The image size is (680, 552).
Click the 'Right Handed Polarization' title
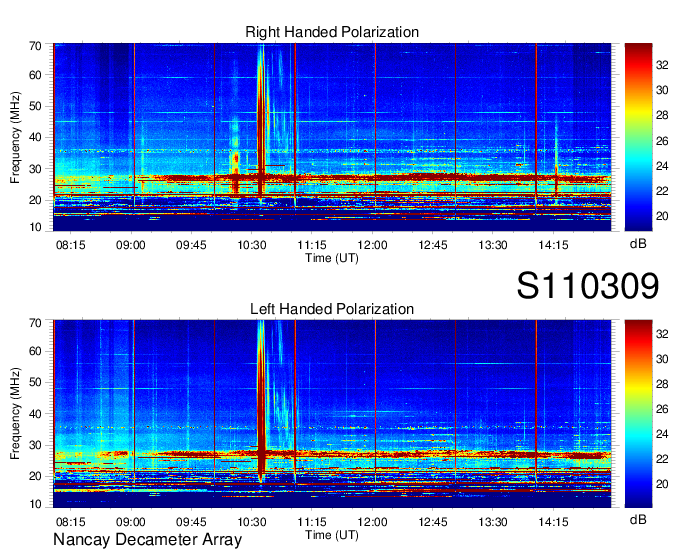(332, 32)
